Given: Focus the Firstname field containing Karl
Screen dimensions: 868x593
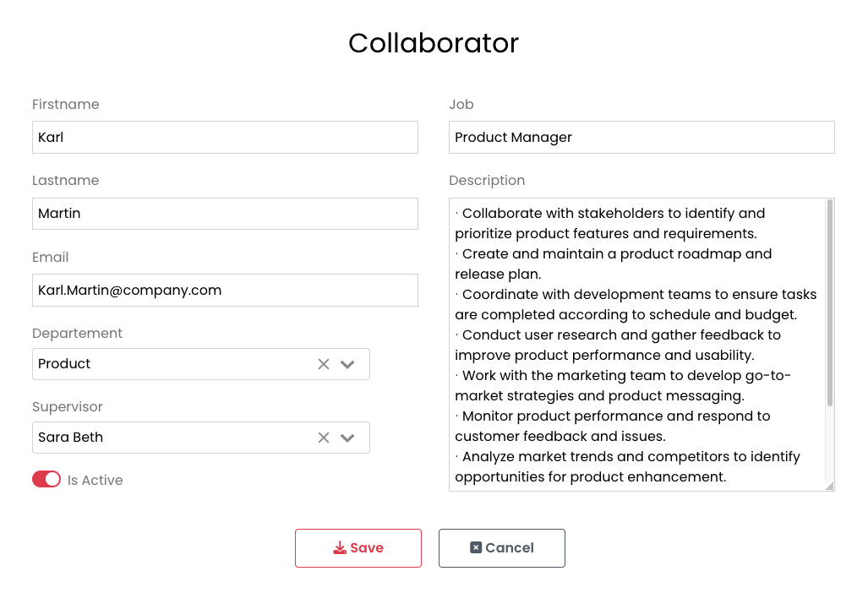Looking at the screenshot, I should pos(225,137).
